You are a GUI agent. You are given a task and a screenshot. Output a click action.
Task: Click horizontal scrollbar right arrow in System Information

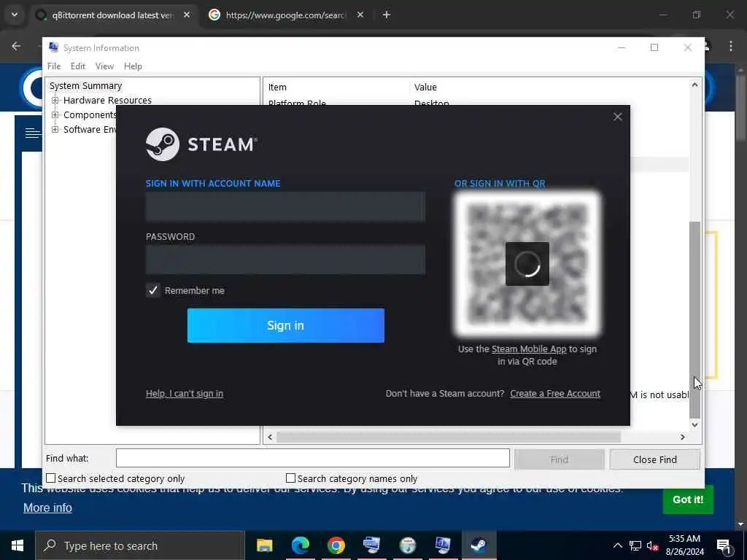pyautogui.click(x=683, y=437)
